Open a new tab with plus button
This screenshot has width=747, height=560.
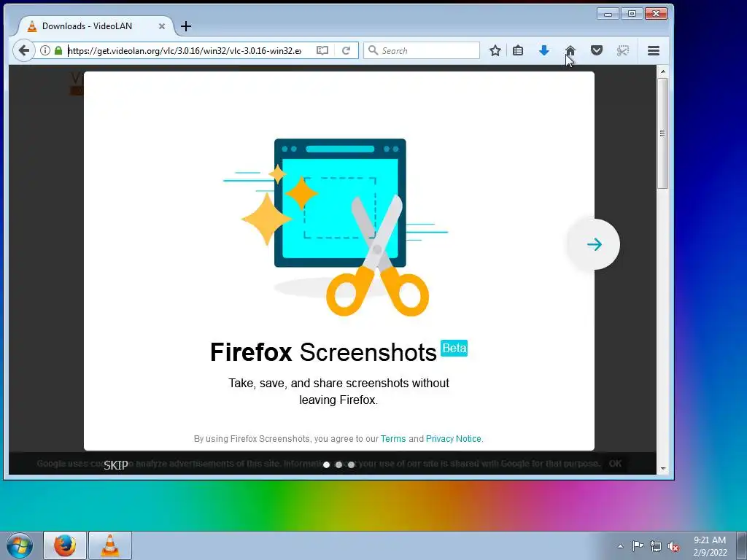click(186, 26)
